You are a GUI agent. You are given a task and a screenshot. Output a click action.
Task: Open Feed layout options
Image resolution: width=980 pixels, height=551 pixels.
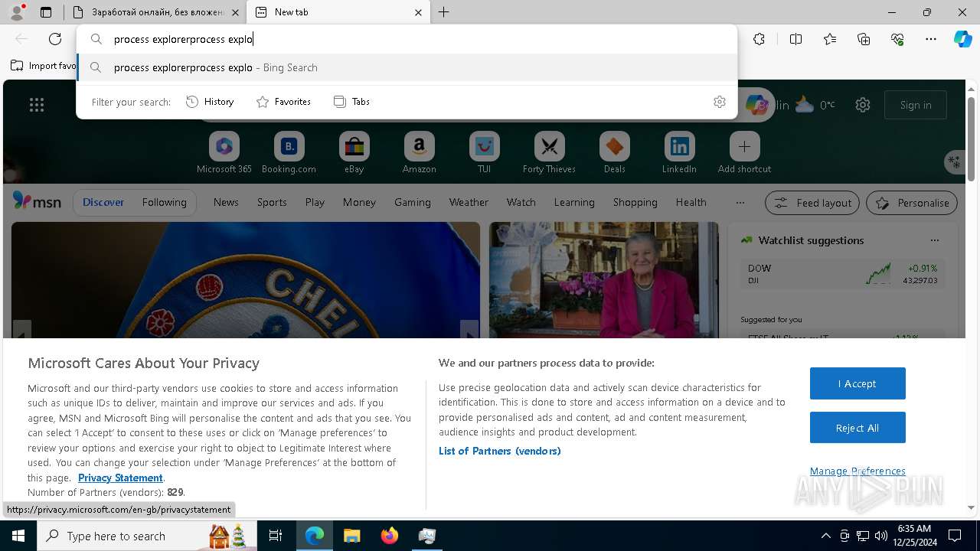tap(812, 203)
